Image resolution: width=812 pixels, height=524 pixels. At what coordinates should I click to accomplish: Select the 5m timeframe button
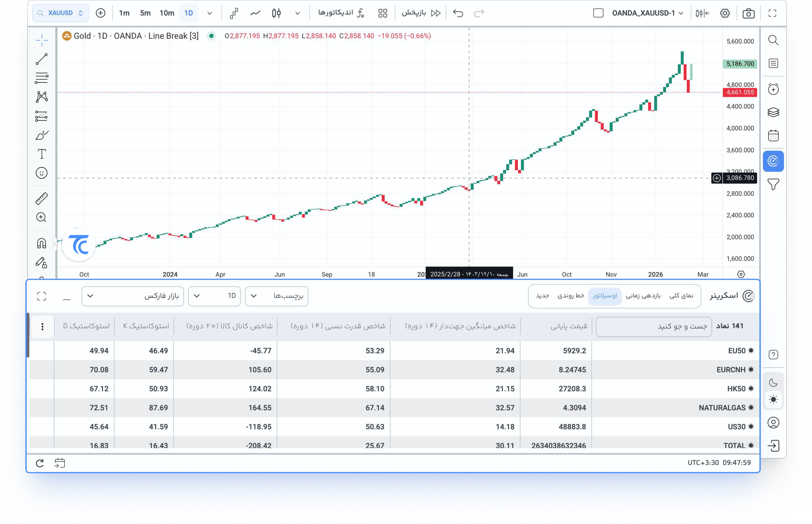coord(145,13)
